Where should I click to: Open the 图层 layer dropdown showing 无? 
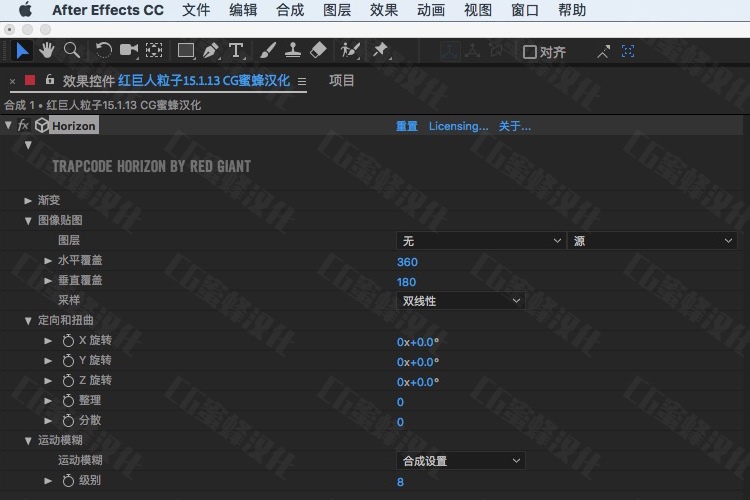coord(480,241)
